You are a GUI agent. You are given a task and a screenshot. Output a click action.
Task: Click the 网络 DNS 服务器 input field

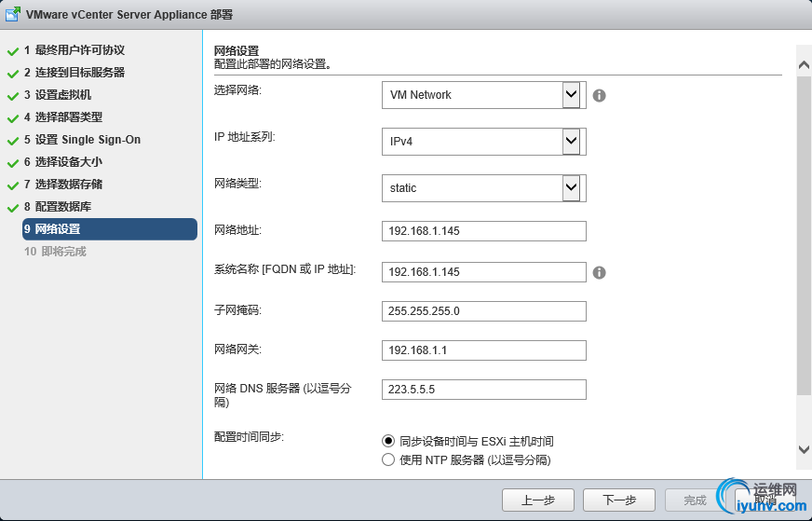pyautogui.click(x=483, y=390)
